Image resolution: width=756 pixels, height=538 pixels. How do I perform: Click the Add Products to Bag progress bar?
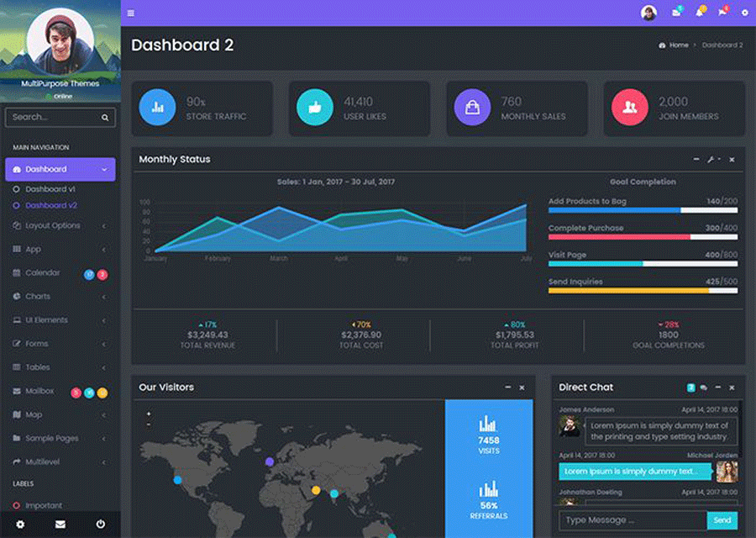click(x=643, y=210)
